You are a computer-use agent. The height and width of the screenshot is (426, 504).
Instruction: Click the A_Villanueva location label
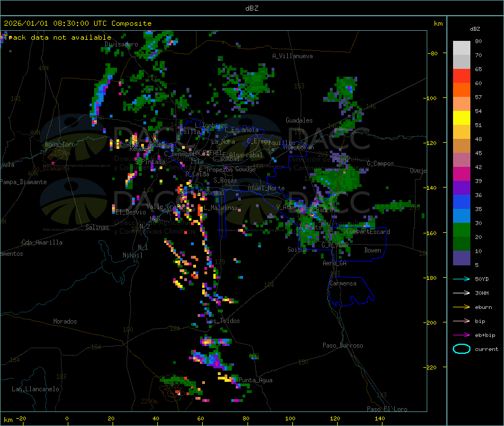coord(292,56)
